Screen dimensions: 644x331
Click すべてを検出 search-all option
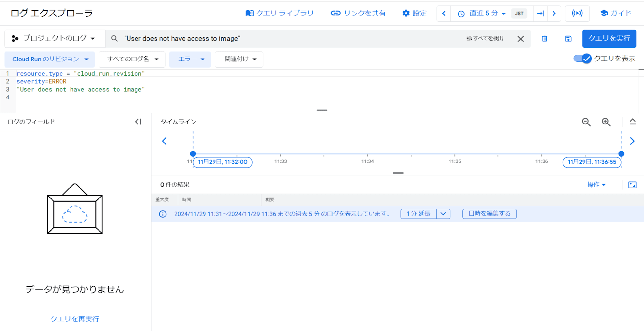click(x=485, y=39)
